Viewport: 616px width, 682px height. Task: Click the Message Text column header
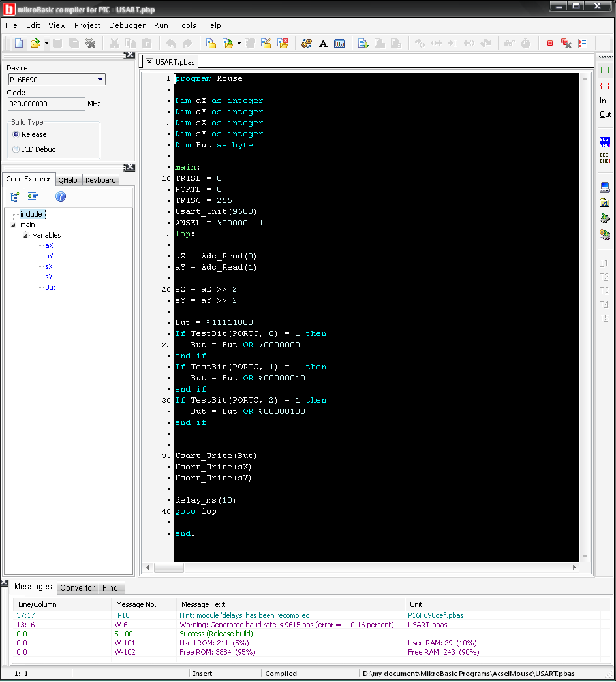[290, 604]
